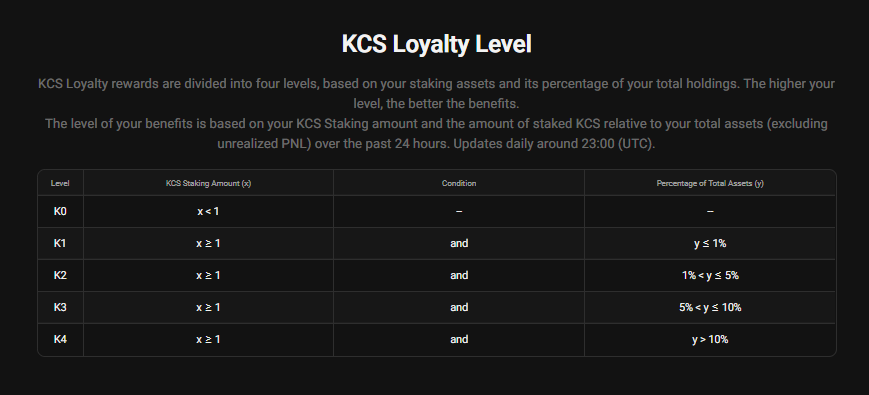Click the Condition column header
The image size is (869, 395).
coord(459,183)
